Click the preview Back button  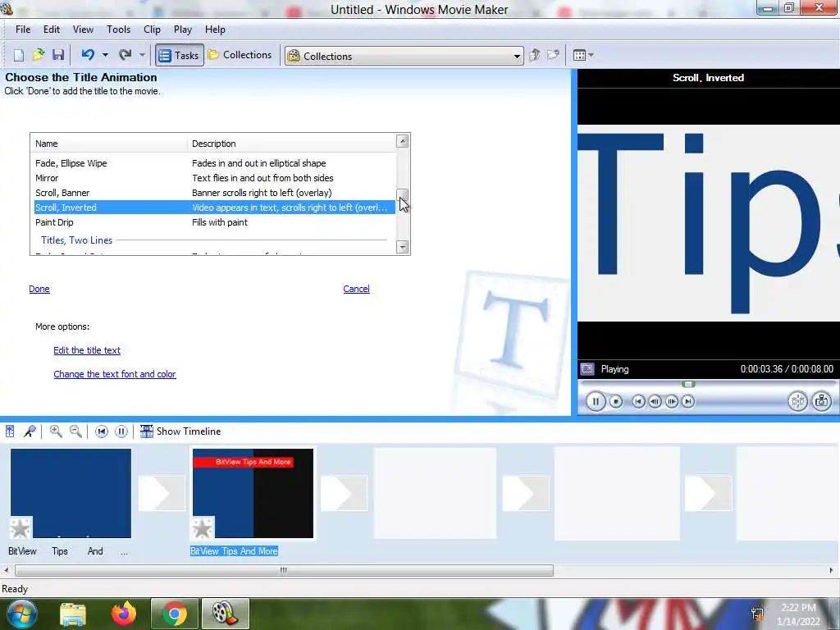pyautogui.click(x=638, y=401)
